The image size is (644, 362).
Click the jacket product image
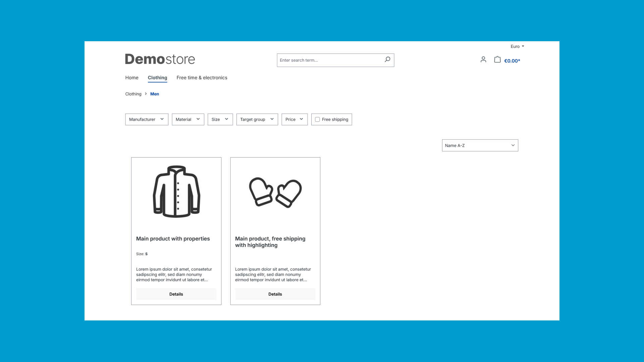coord(176,191)
